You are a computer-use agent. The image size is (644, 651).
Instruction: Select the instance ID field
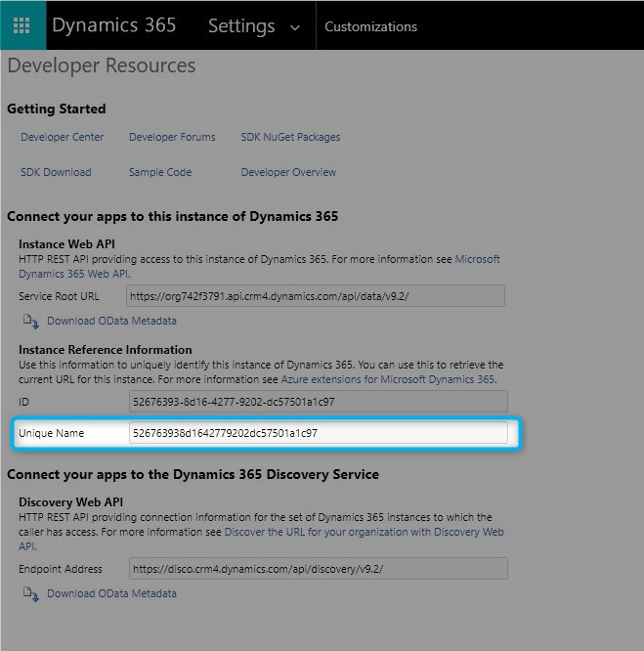[x=319, y=402]
